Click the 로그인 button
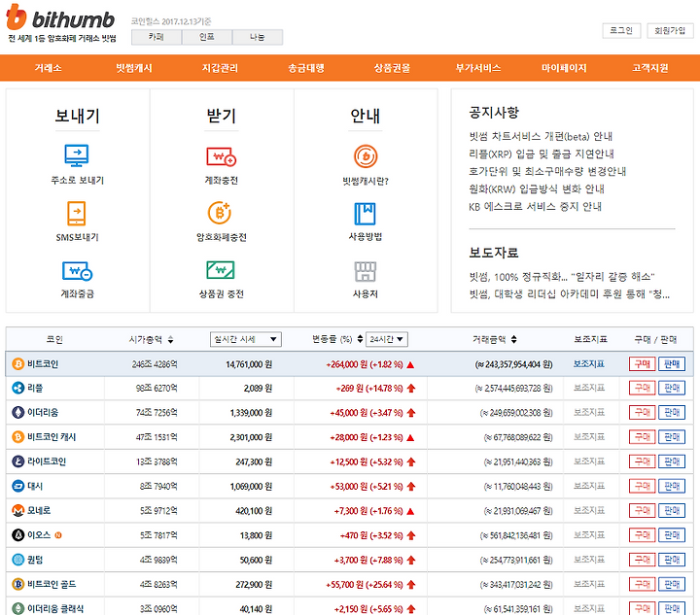This screenshot has height=615, width=700. tap(621, 30)
